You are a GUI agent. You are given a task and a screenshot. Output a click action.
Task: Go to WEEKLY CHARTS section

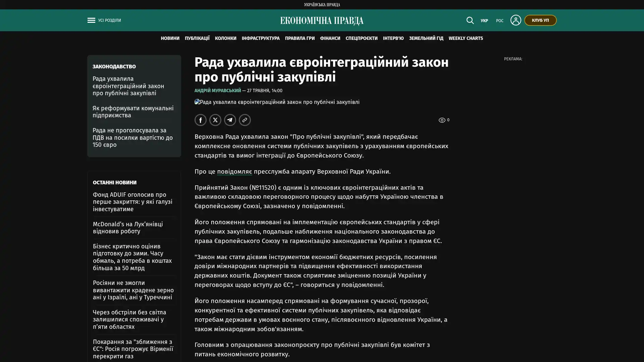click(x=466, y=38)
